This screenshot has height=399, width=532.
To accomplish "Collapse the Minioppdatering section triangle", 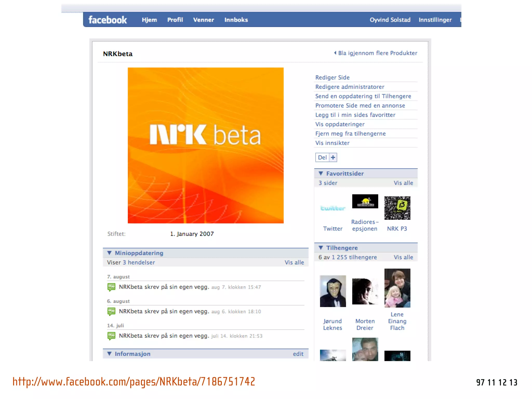I will [109, 253].
